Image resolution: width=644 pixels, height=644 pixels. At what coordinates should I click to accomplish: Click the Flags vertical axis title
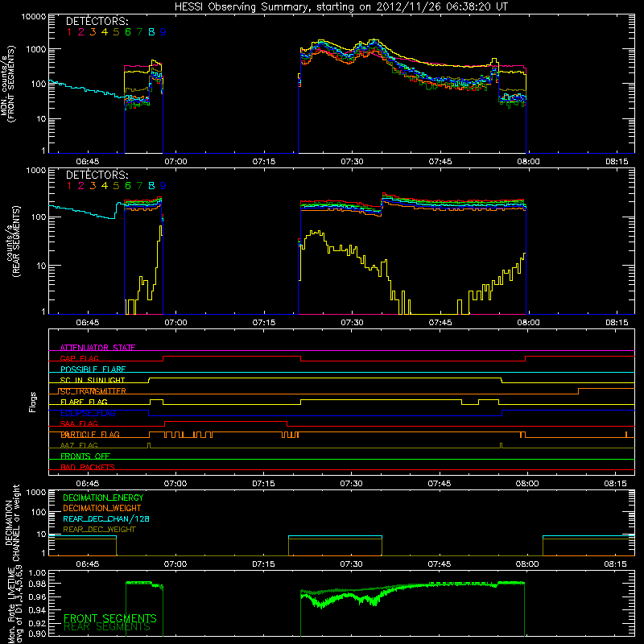coord(33,402)
